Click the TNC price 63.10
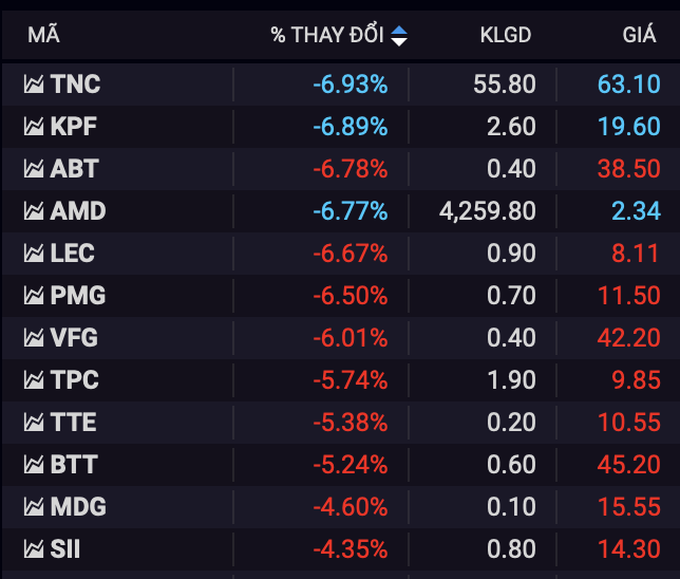The image size is (680, 579). [x=629, y=84]
